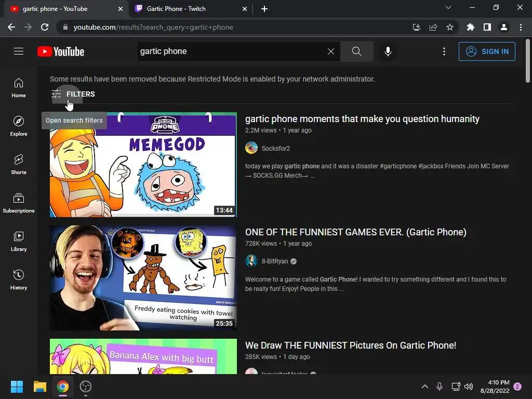Viewport: 532px width, 399px height.
Task: Click the Socksfor2 channel avatar
Action: click(x=251, y=148)
